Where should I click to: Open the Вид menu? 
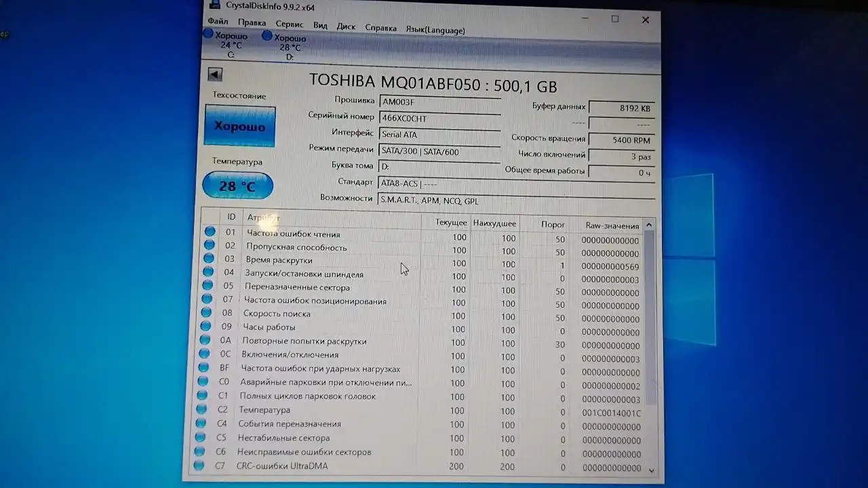(320, 25)
